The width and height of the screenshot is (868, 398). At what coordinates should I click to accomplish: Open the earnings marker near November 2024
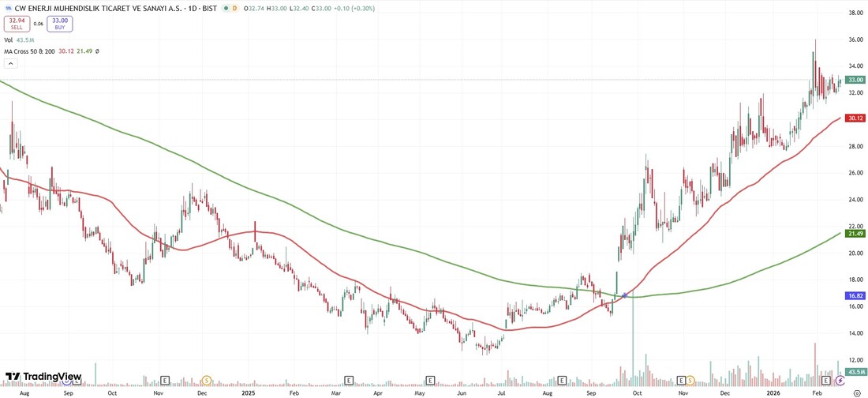[x=166, y=381]
